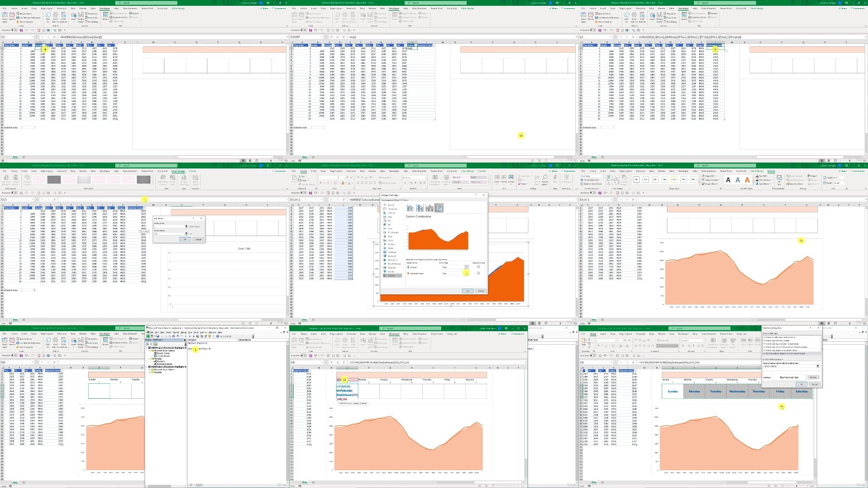Image resolution: width=868 pixels, height=488 pixels.
Task: Click Ideas icon behind Change Chart Type dialog
Action: (x=555, y=179)
